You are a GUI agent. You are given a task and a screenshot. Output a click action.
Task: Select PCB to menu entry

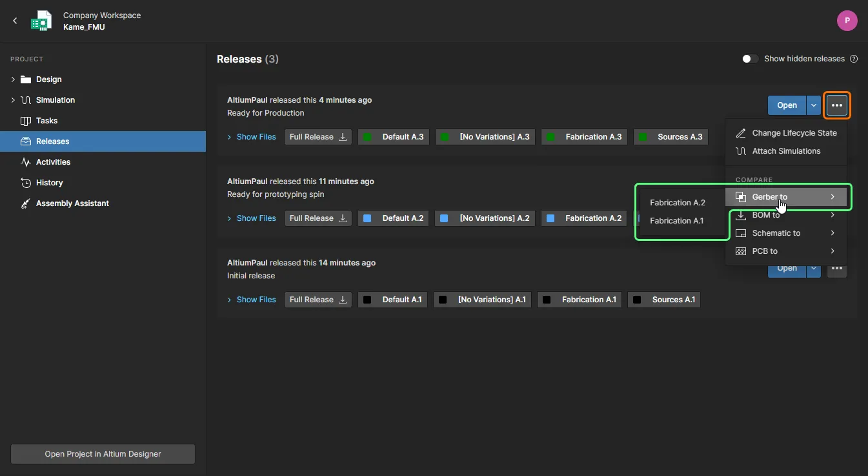pyautogui.click(x=786, y=251)
